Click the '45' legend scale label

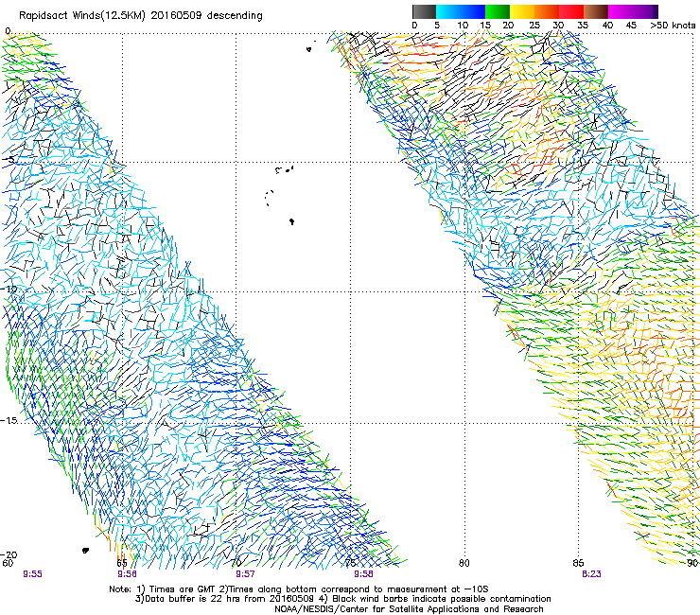click(631, 26)
